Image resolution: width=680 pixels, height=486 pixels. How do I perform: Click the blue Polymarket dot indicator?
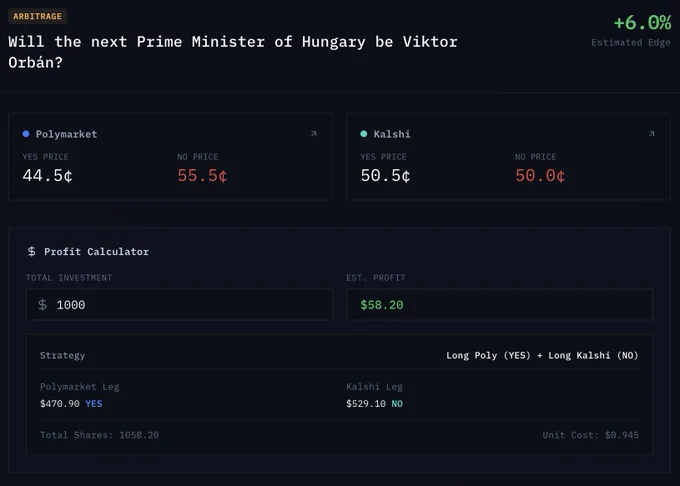pos(26,134)
